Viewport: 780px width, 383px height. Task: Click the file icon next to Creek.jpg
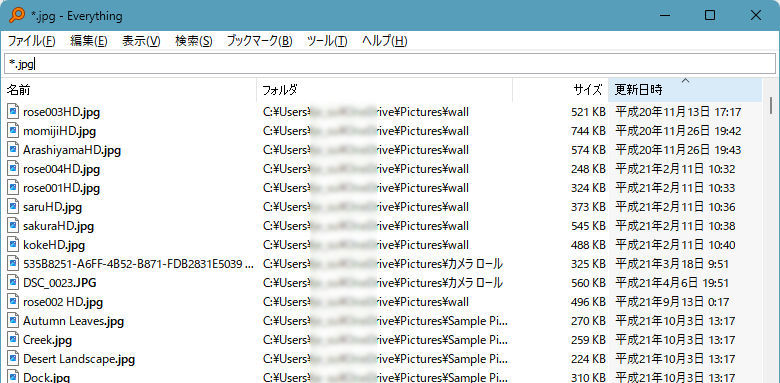(12, 340)
